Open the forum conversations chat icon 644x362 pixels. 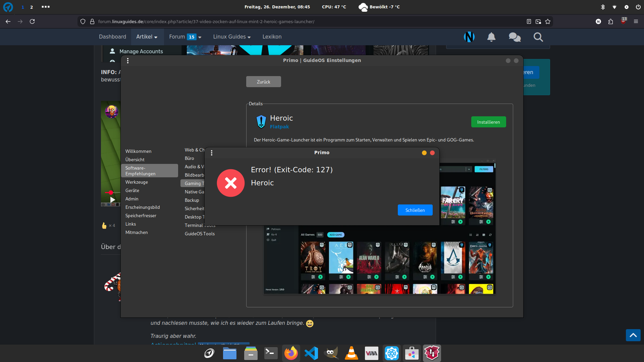pos(515,37)
